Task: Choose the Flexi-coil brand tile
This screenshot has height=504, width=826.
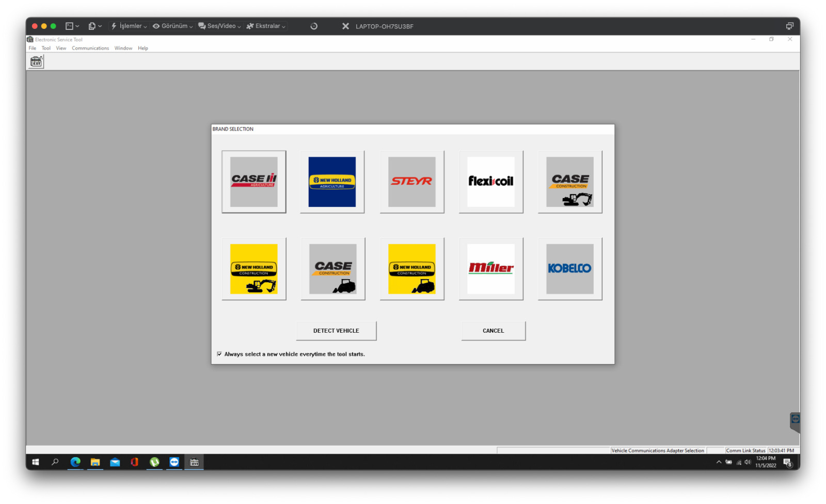Action: [x=490, y=182]
